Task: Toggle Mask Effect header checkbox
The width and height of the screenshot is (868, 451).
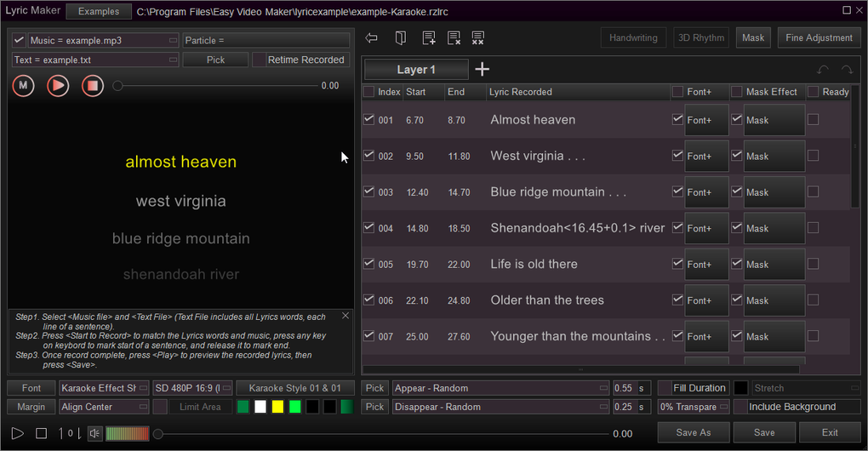Action: point(736,92)
